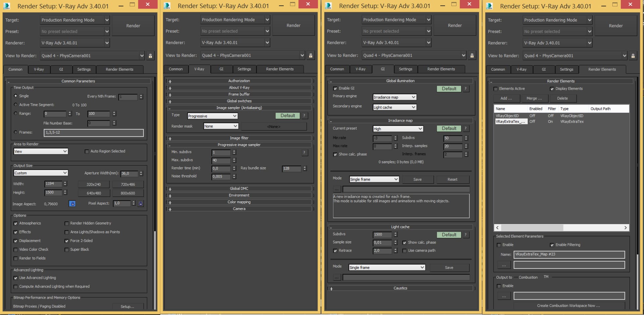Open Settings tab in fourth window

567,70
